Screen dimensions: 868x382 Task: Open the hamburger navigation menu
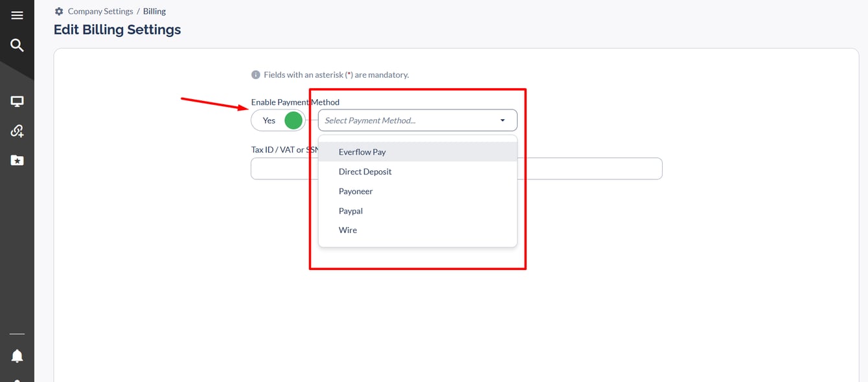[x=17, y=16]
